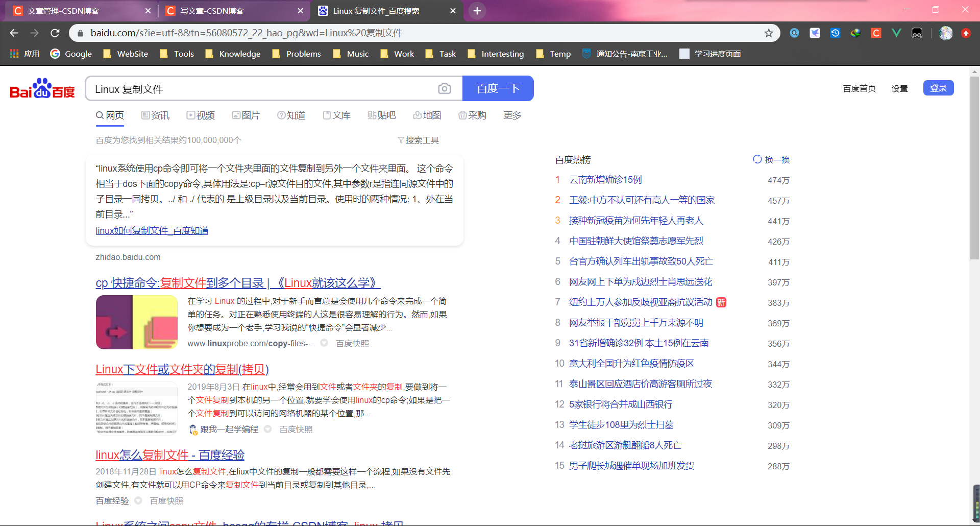Click the forward navigation arrow

(34, 33)
